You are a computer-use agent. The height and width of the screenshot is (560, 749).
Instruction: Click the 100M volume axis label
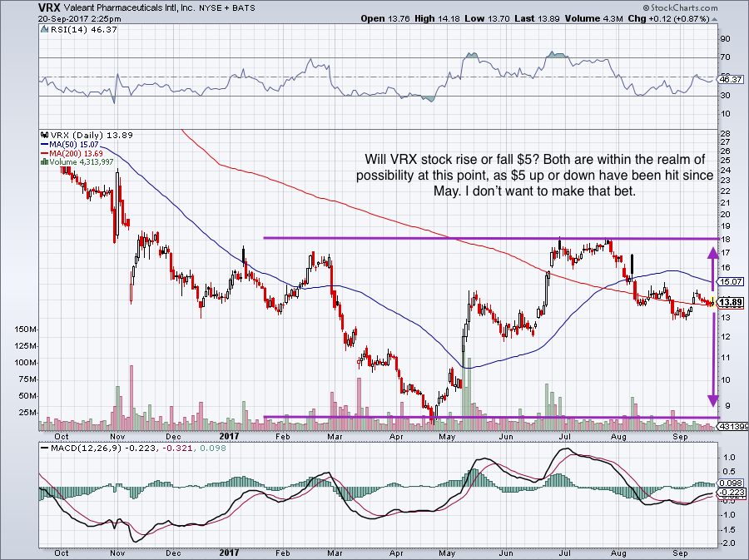click(26, 363)
